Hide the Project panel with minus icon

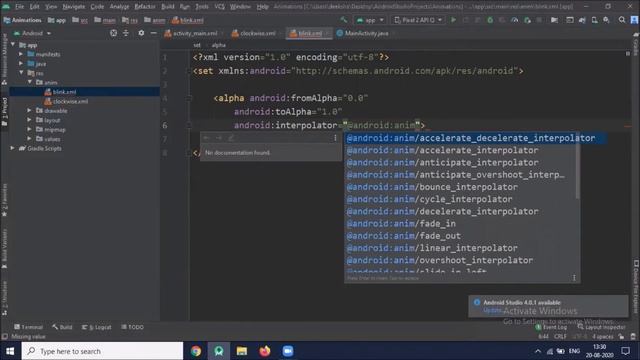(x=153, y=33)
